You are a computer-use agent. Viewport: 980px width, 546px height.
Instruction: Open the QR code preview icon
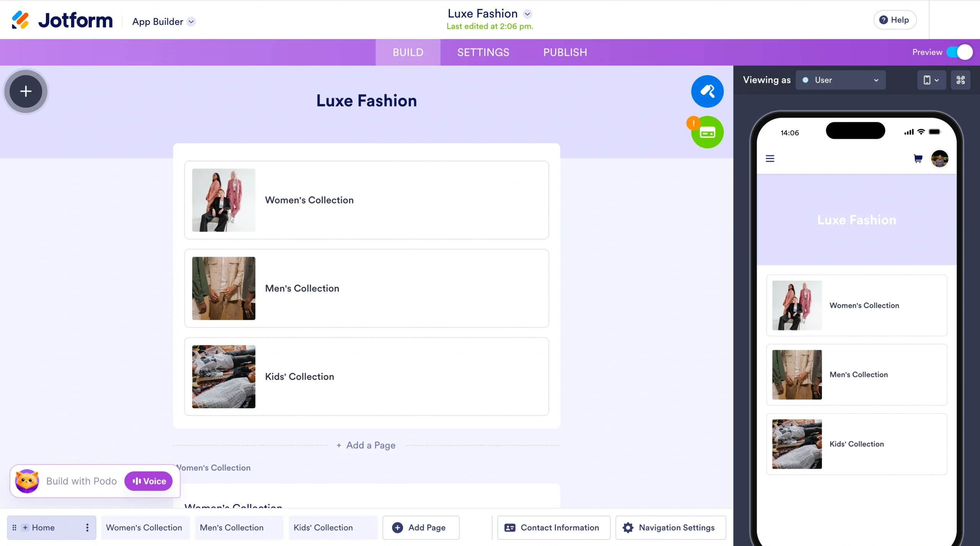960,80
